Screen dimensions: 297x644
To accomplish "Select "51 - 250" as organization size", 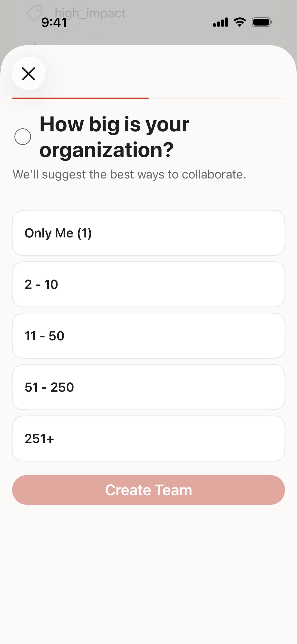I will [148, 387].
